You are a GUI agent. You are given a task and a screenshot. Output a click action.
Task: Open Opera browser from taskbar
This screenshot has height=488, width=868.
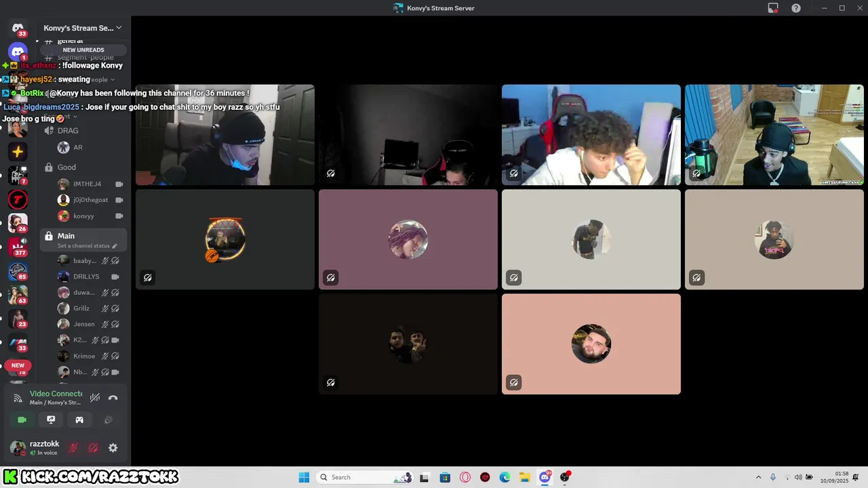465,477
